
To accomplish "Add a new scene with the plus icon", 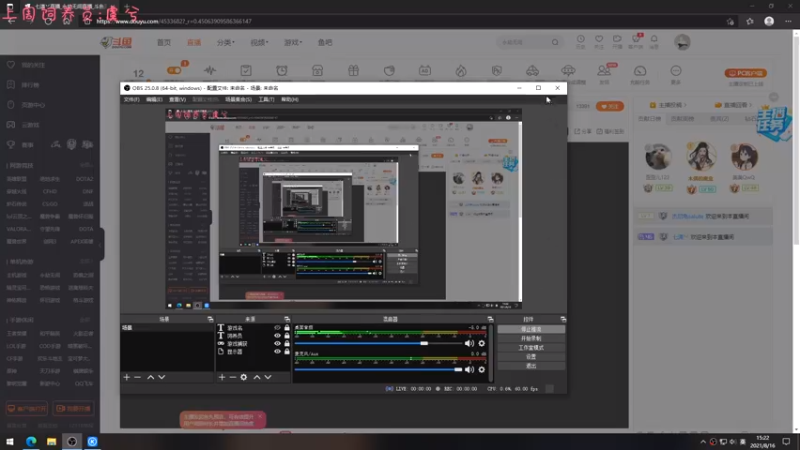I will [x=127, y=377].
